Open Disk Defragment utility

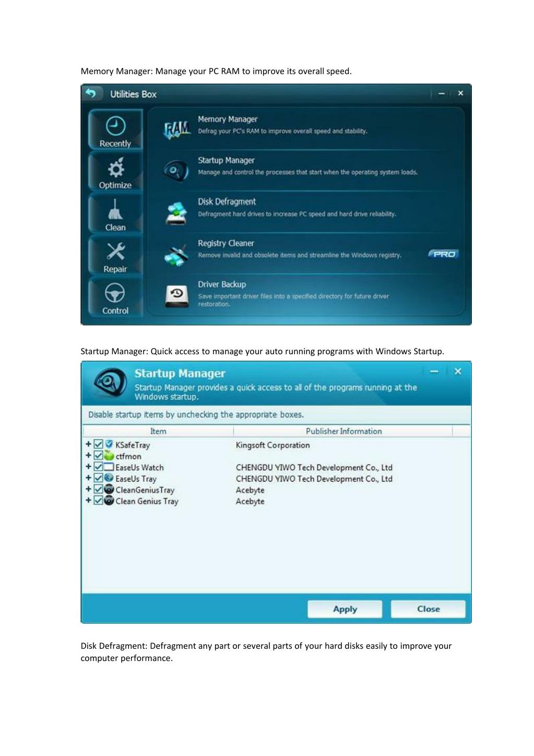point(306,213)
